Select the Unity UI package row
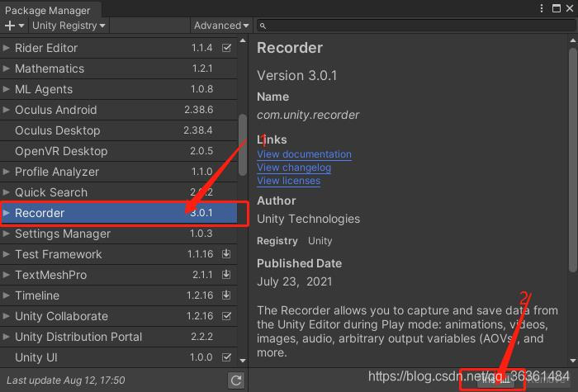 (119, 357)
